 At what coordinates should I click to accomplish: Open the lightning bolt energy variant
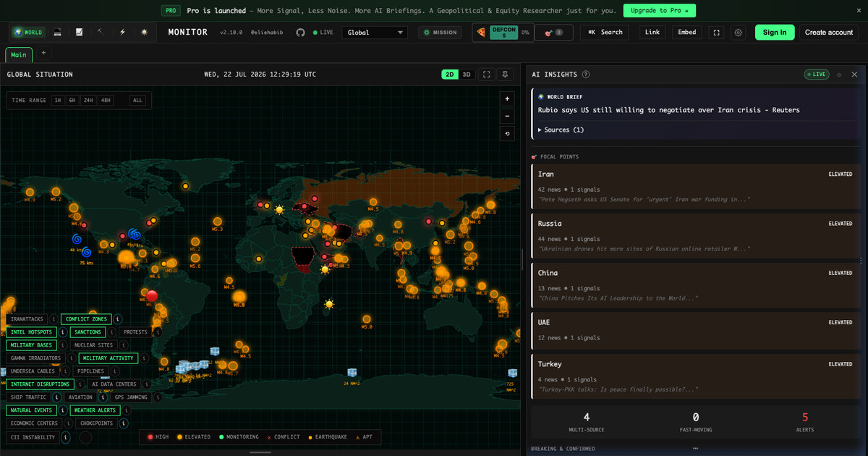[122, 33]
